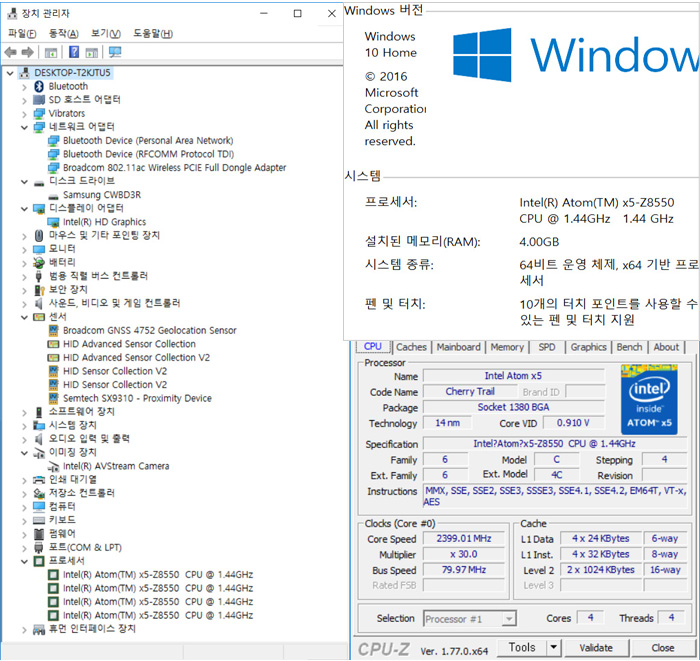Switch to the Mainboard tab in CPU-Z
Screen dimensions: 700x661
click(458, 347)
